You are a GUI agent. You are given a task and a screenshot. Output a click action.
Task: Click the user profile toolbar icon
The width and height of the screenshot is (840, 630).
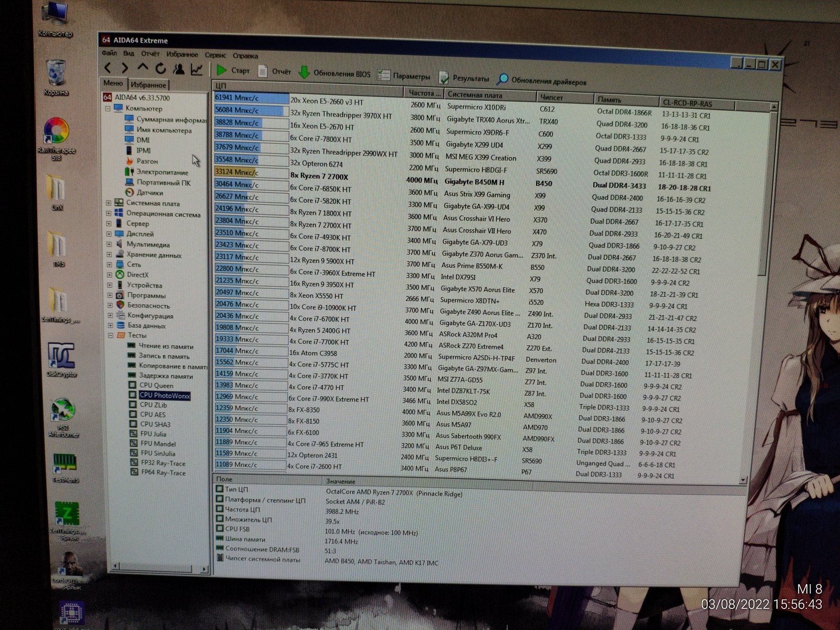(179, 69)
